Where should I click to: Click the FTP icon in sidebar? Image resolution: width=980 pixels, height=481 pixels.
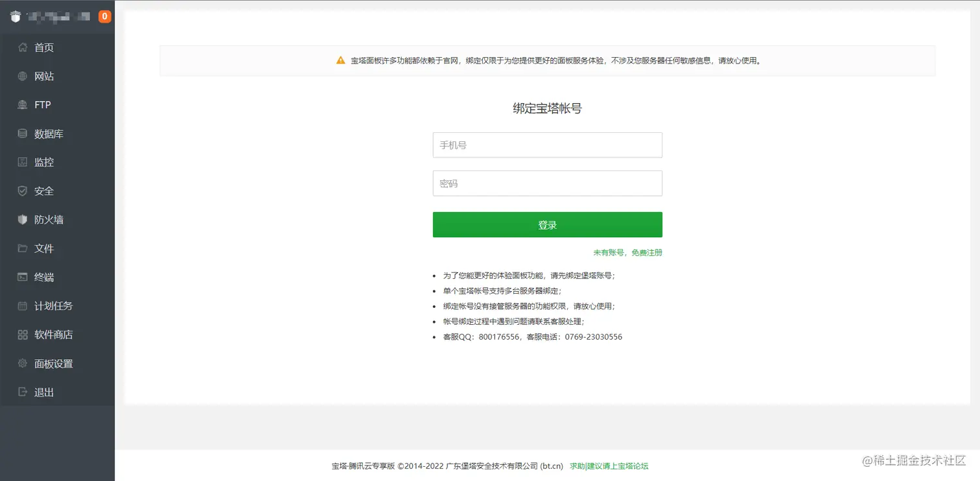[x=23, y=104]
